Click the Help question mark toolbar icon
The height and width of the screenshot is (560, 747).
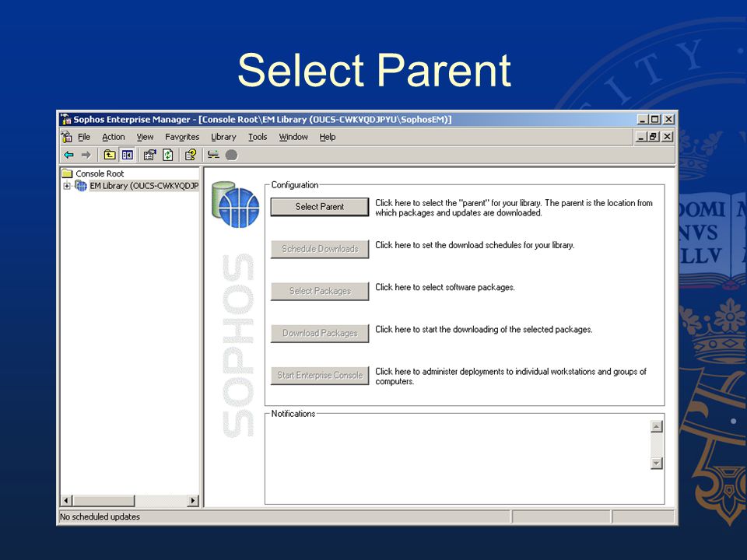191,155
